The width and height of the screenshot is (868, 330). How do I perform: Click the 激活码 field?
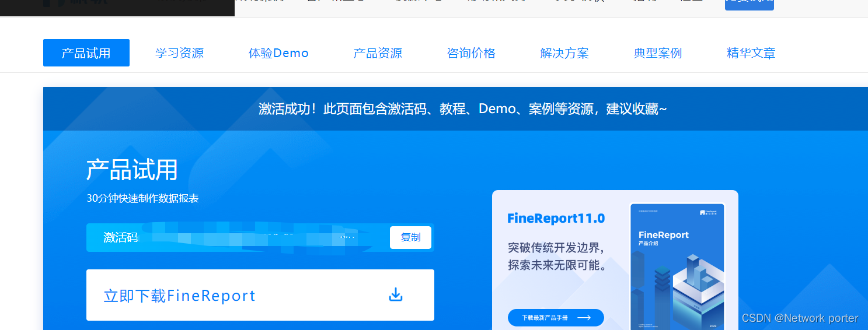tap(260, 237)
